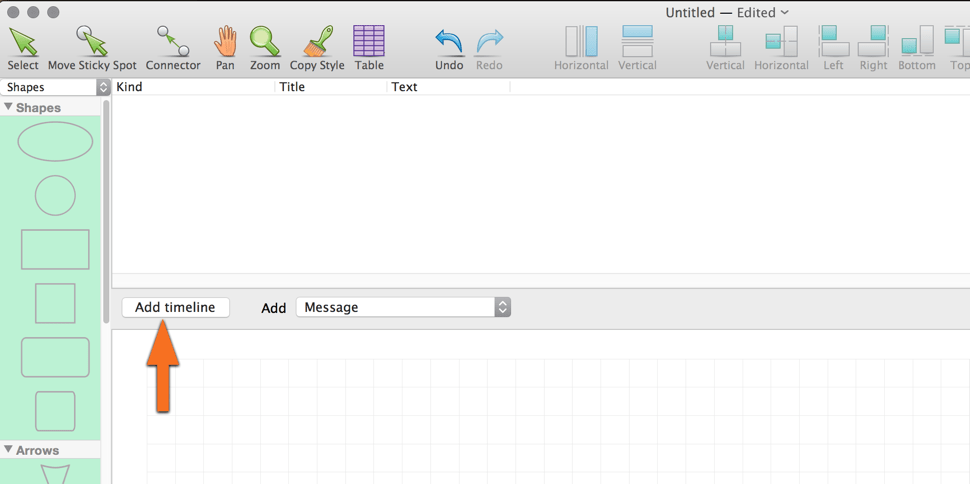This screenshot has height=484, width=970.
Task: Align Horizontal centers icon
Action: pos(781,48)
